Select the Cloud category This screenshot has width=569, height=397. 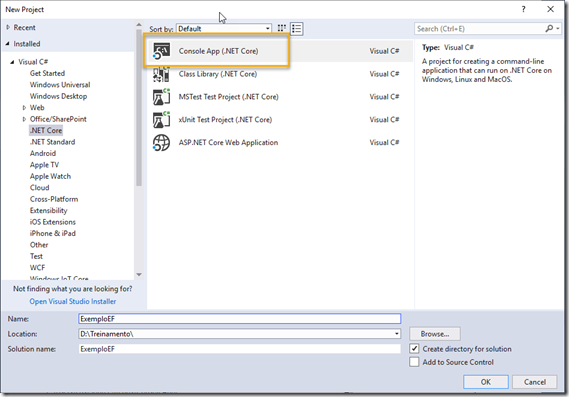click(x=39, y=188)
